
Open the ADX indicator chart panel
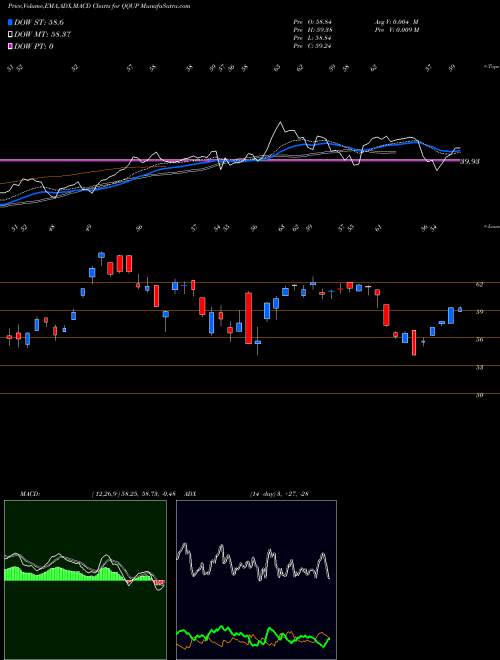pos(256,580)
